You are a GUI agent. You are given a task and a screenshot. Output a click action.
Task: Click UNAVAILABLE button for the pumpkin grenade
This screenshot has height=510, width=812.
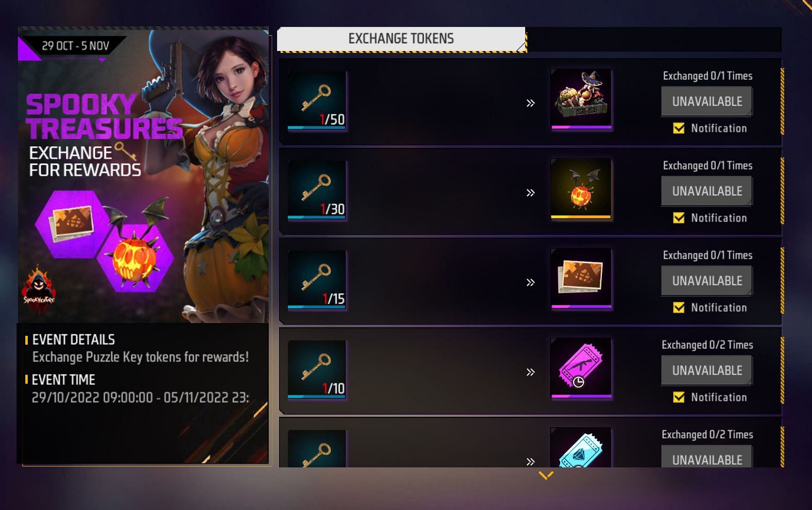point(706,191)
